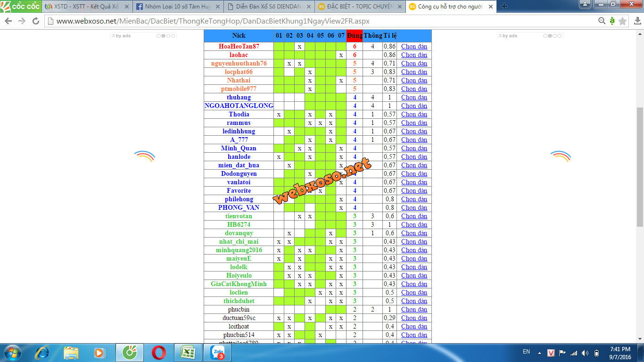Click the red Đúng column header
This screenshot has width=644, height=362.
click(355, 36)
